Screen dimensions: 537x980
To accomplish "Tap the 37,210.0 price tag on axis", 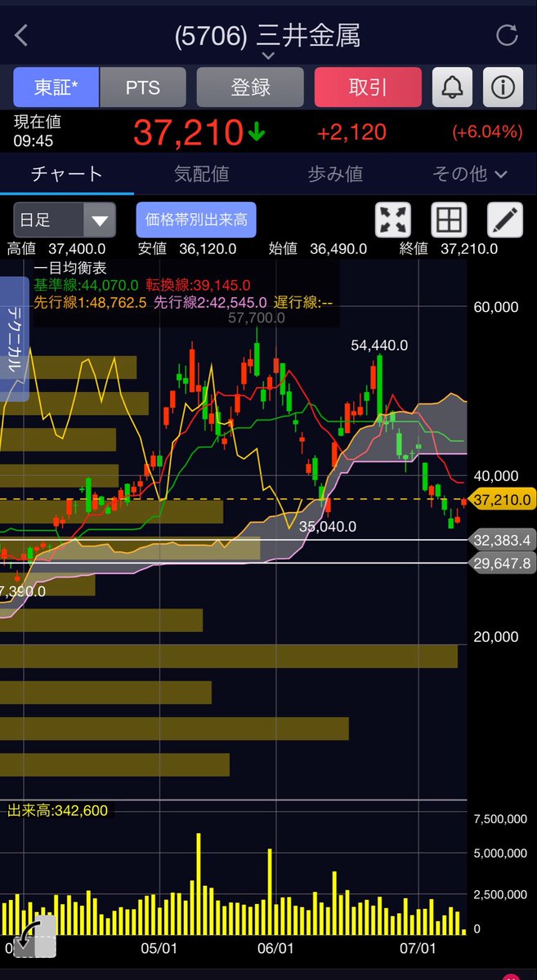I will pos(502,499).
